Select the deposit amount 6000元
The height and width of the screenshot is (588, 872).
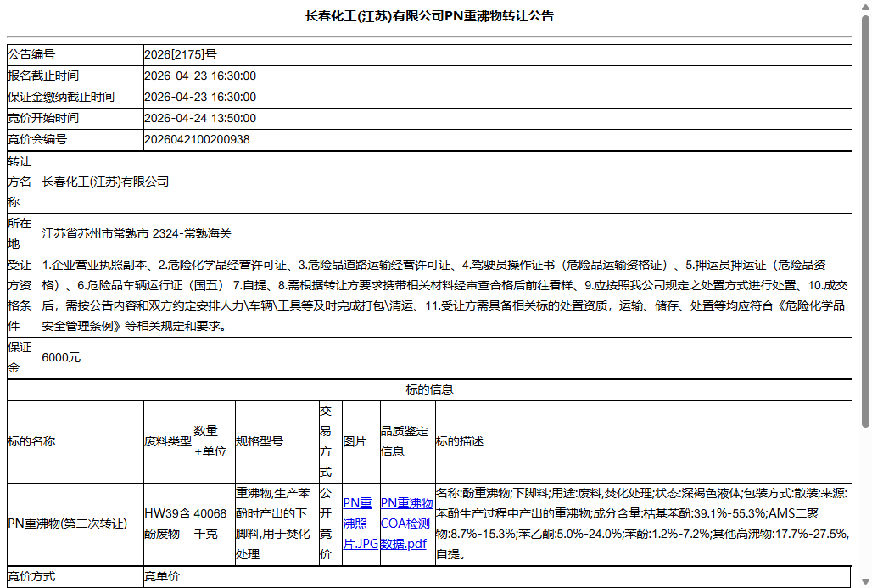pos(61,358)
